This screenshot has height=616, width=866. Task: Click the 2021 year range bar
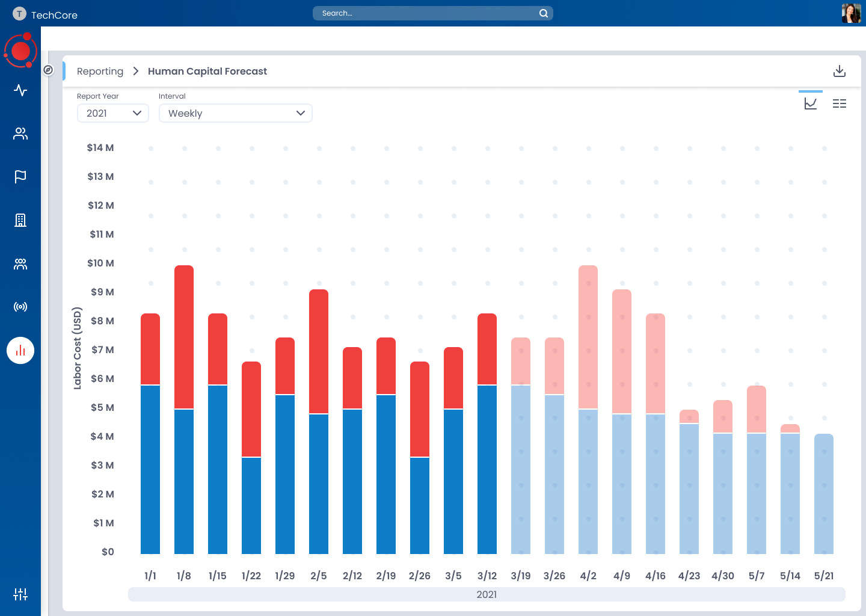click(487, 594)
